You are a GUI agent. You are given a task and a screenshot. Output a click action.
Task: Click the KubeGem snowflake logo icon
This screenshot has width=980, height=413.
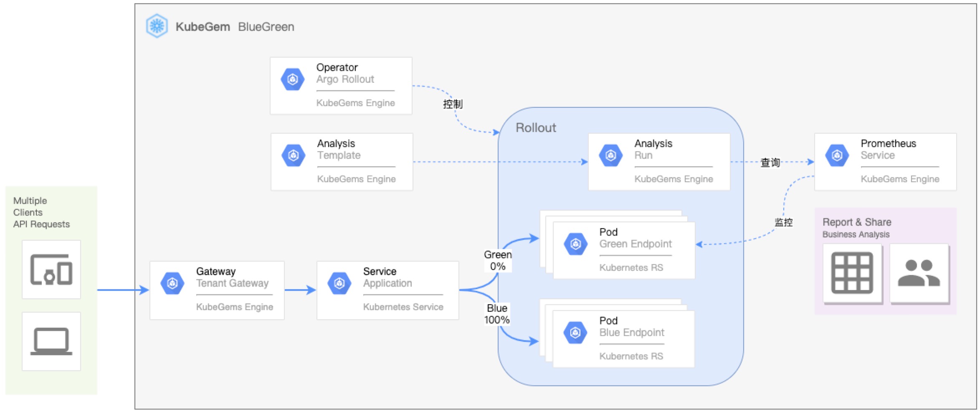pos(157,26)
